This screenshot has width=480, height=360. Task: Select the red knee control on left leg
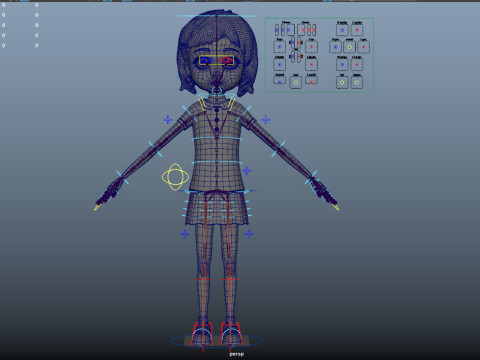click(203, 279)
